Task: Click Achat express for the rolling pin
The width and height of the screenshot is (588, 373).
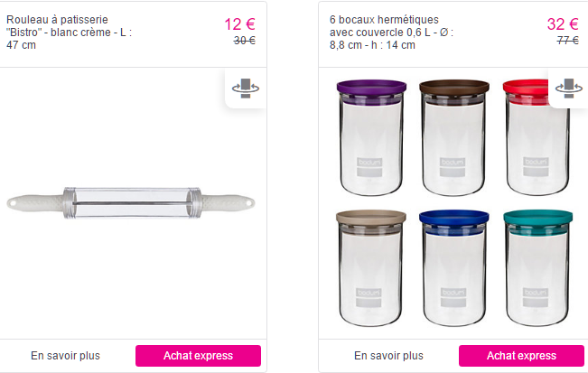Action: click(x=198, y=356)
